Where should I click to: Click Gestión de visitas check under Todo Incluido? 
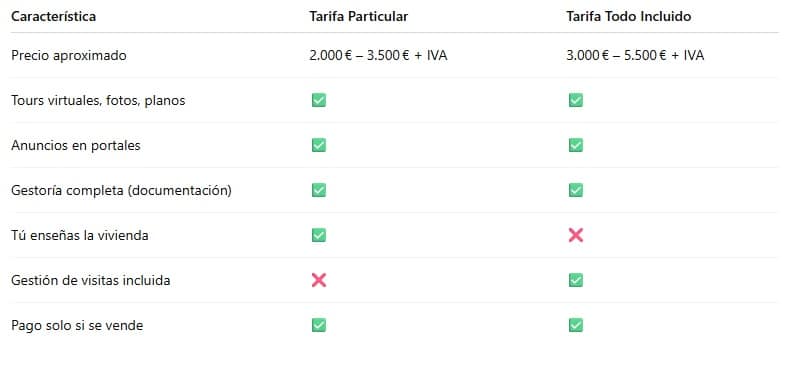575,280
